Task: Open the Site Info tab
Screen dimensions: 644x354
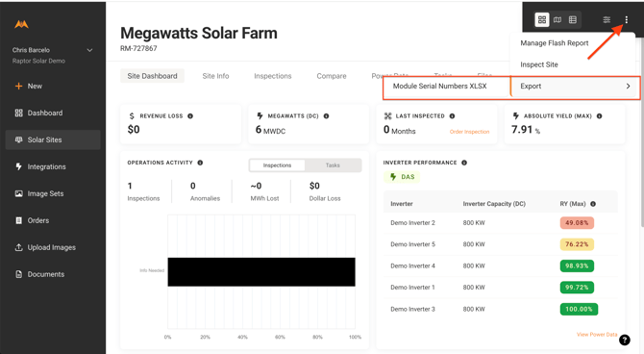Action: click(x=215, y=76)
